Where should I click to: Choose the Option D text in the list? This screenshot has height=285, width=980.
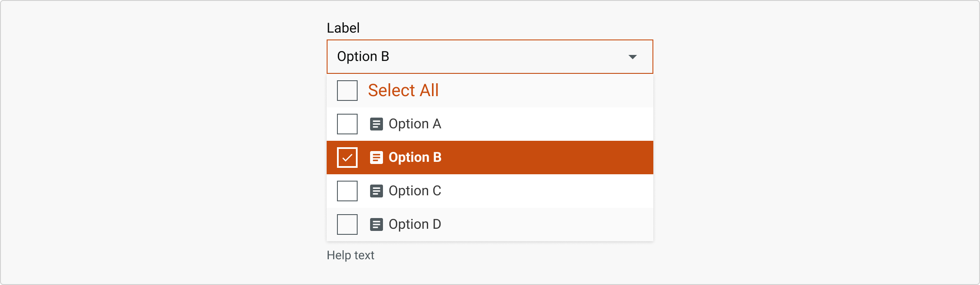(x=415, y=224)
